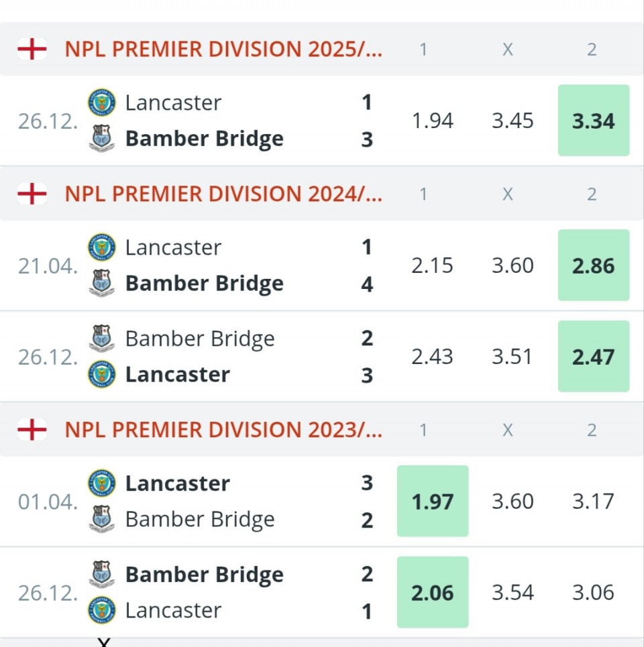Select the highlighted 2.86 odds cell
Screen dimensions: 644x647
point(593,266)
